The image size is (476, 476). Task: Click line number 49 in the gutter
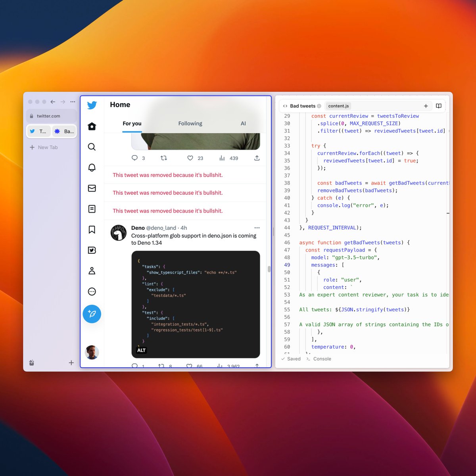287,265
